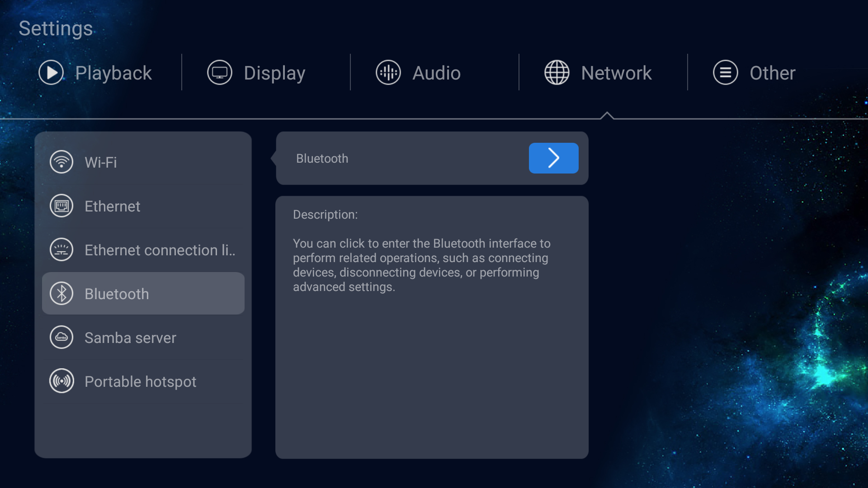Click the Wi-Fi signal icon
Image resolution: width=868 pixels, height=488 pixels.
(61, 162)
